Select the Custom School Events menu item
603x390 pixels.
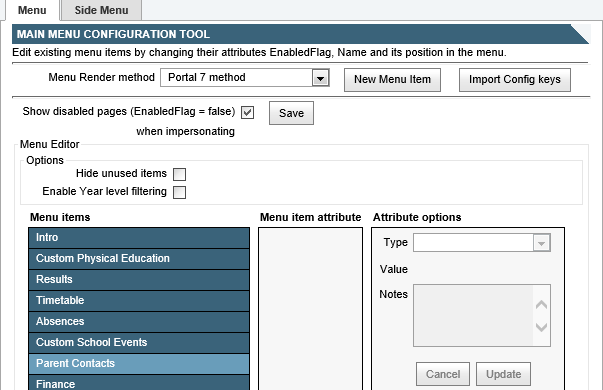click(x=139, y=343)
